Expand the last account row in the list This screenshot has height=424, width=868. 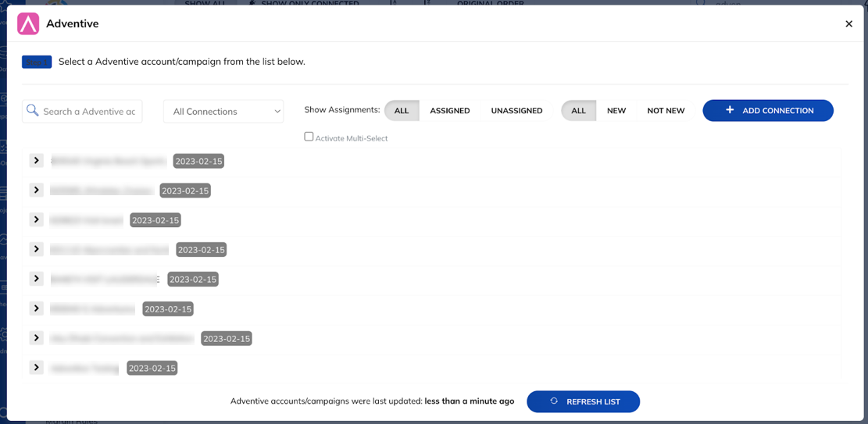(36, 367)
